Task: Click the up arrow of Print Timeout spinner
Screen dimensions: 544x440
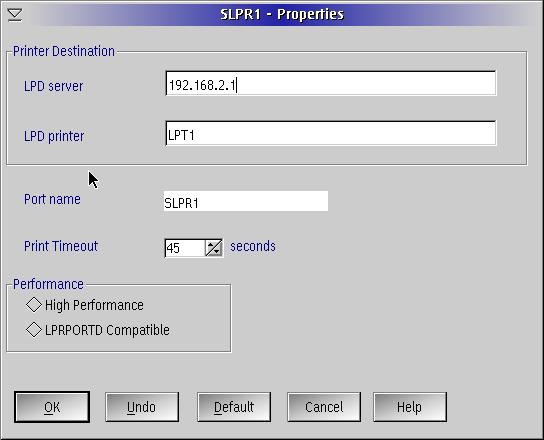Action: click(211, 244)
